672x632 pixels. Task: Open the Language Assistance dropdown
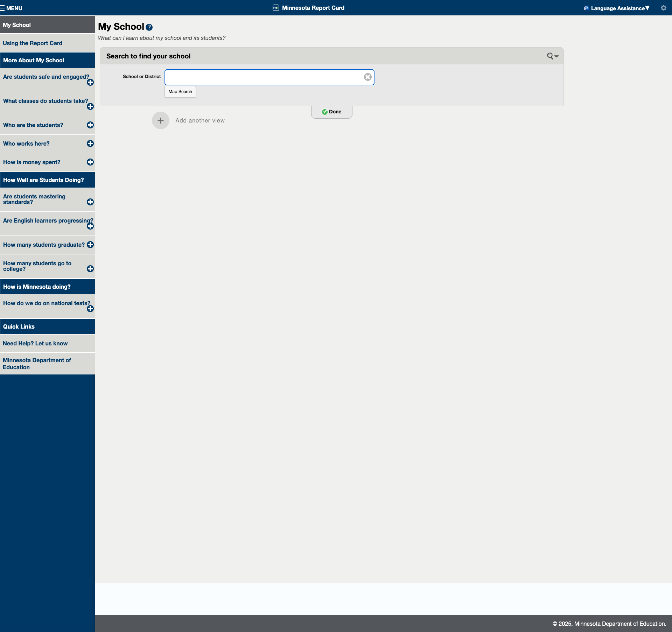coord(617,8)
